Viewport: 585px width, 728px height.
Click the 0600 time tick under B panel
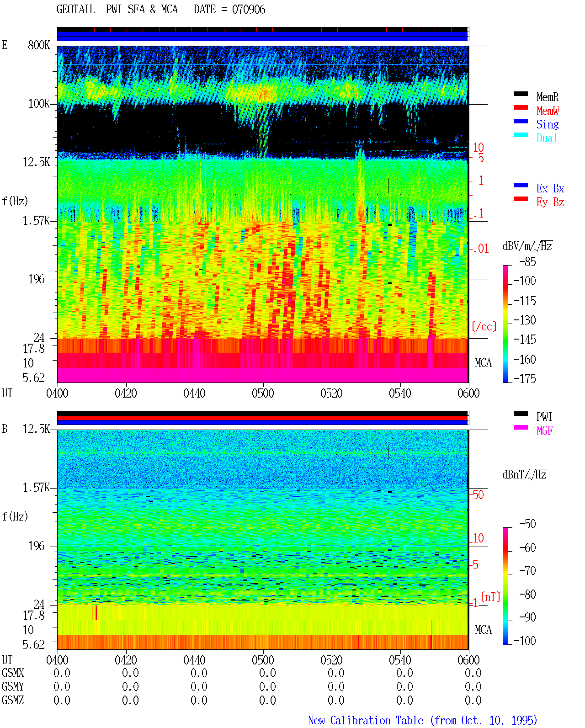click(468, 660)
